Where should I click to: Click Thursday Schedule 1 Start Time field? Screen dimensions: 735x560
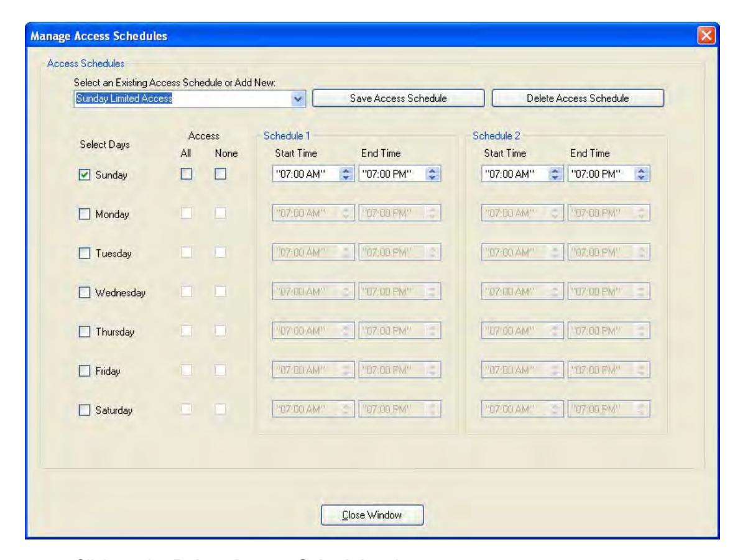pyautogui.click(x=313, y=331)
